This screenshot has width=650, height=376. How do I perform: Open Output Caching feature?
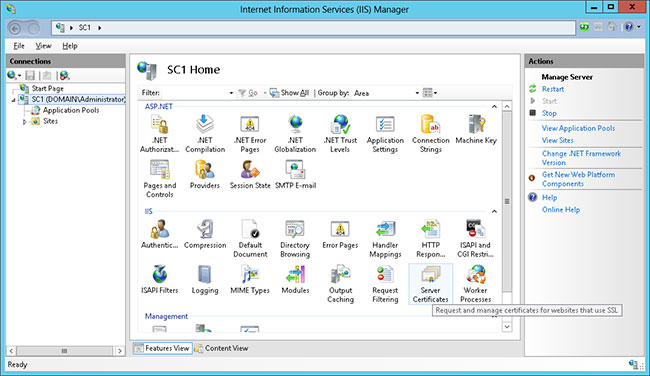[340, 284]
